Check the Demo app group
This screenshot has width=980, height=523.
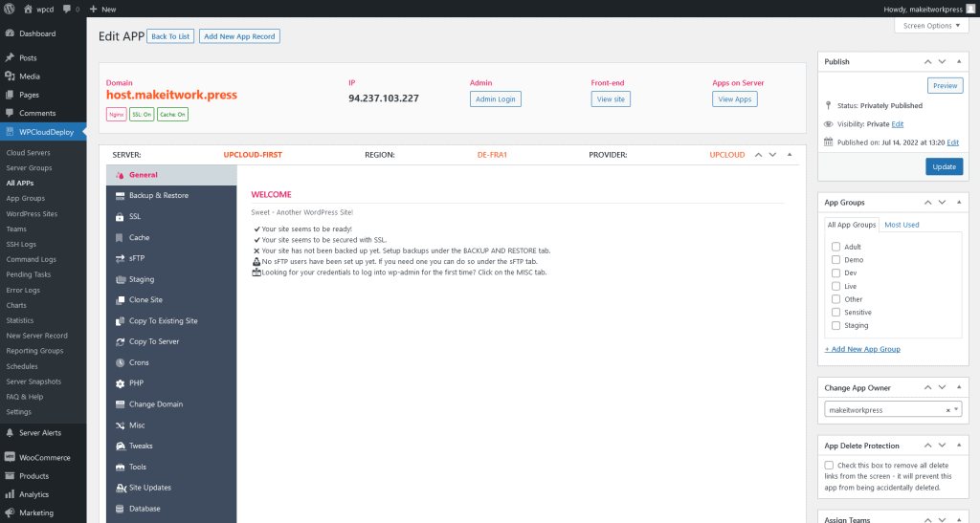pyautogui.click(x=835, y=260)
